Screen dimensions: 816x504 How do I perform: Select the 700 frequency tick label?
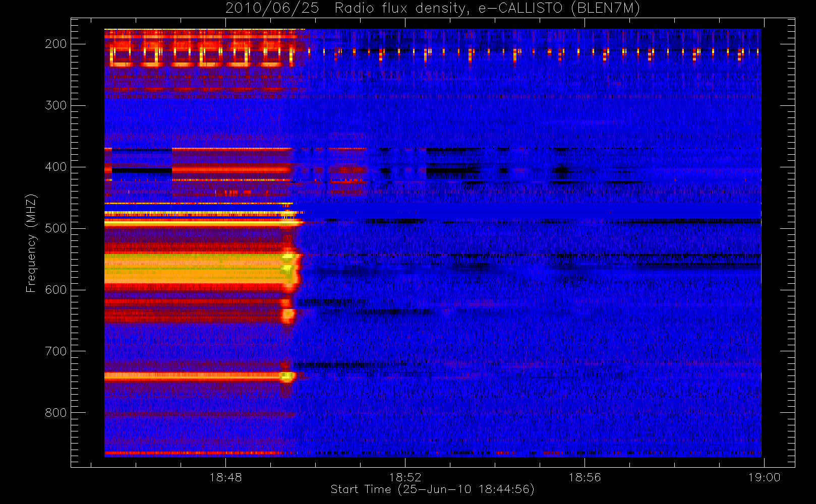(x=55, y=351)
